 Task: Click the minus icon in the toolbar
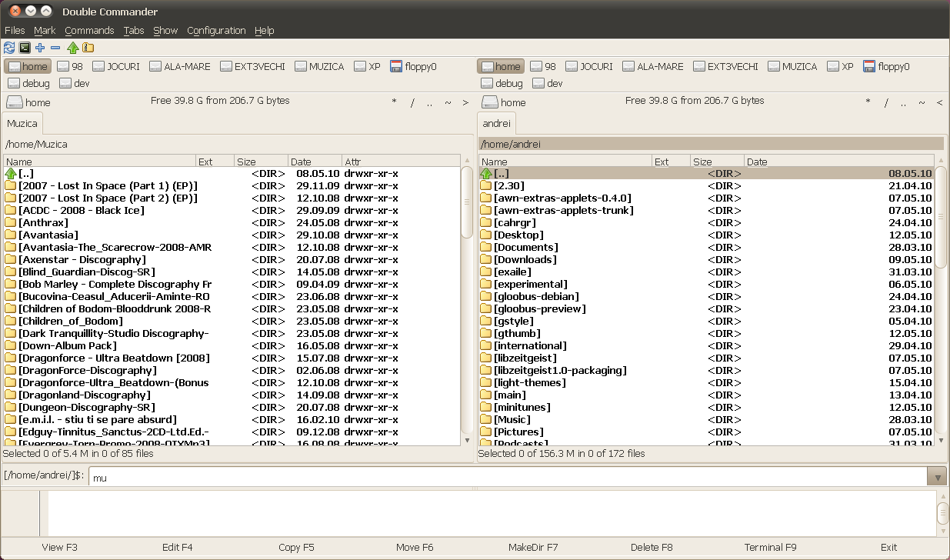[x=55, y=48]
